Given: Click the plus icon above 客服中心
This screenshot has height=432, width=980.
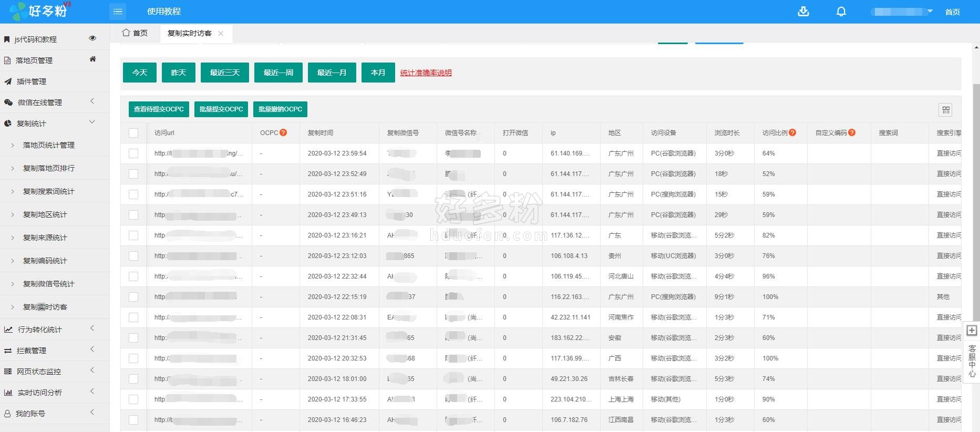Looking at the screenshot, I should click(x=972, y=331).
